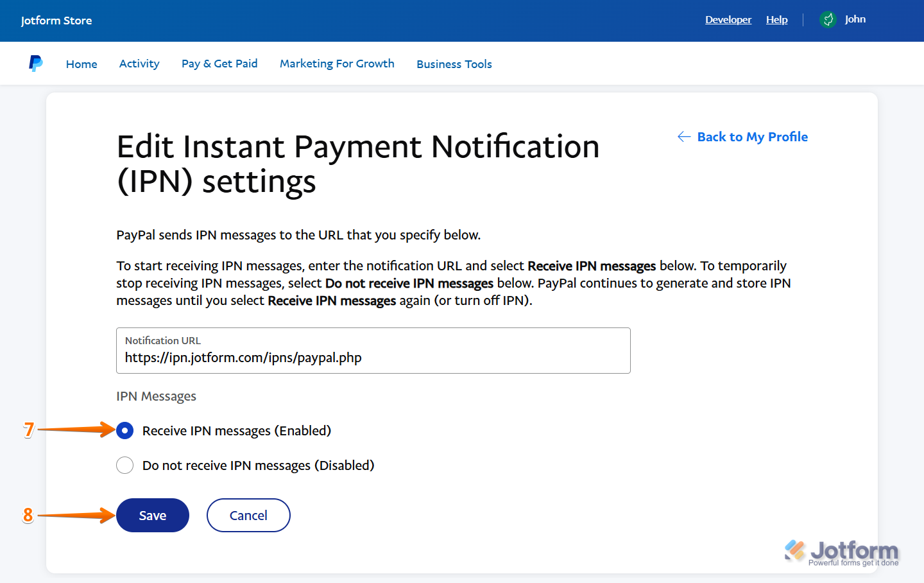Viewport: 924px width, 583px height.
Task: Go back to My Profile
Action: (752, 136)
